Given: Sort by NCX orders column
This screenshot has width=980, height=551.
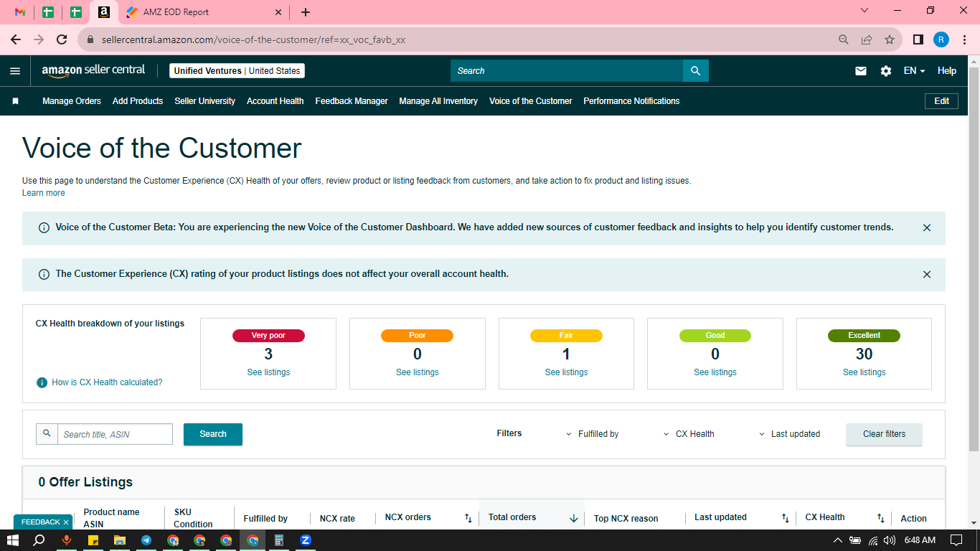Looking at the screenshot, I should tap(468, 518).
